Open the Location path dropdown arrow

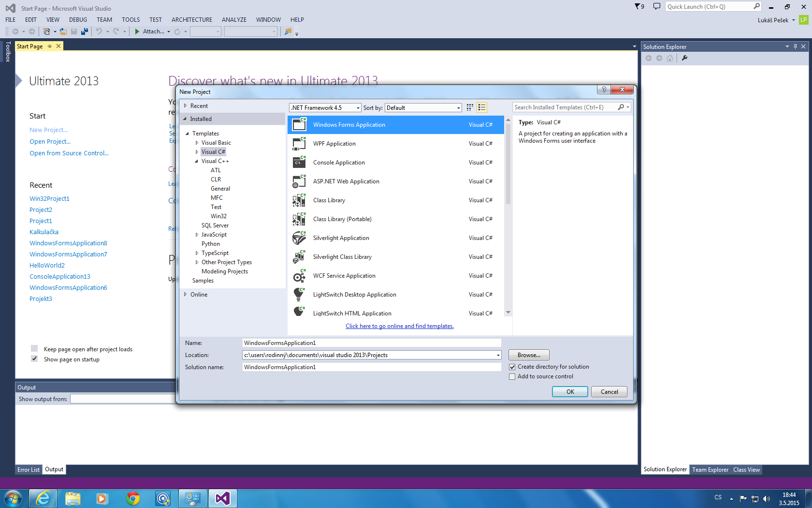pyautogui.click(x=498, y=355)
